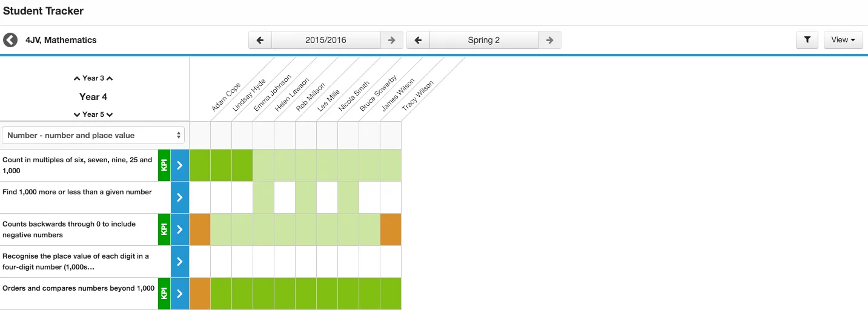Screen dimensions: 868x310
Task: Move down to Year 5 objectives
Action: (93, 114)
